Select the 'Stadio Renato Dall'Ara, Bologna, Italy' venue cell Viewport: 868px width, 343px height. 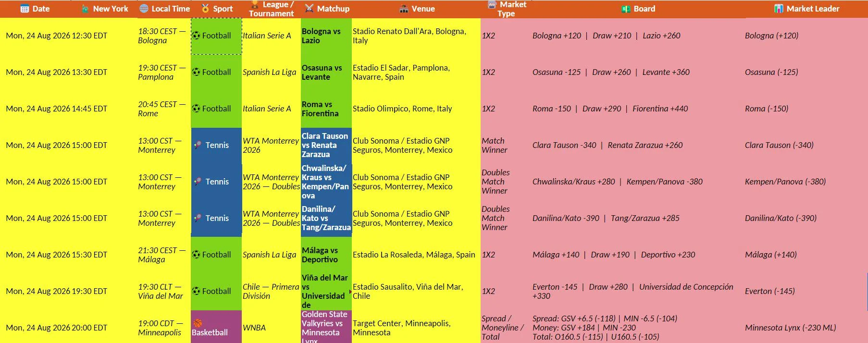pyautogui.click(x=416, y=36)
